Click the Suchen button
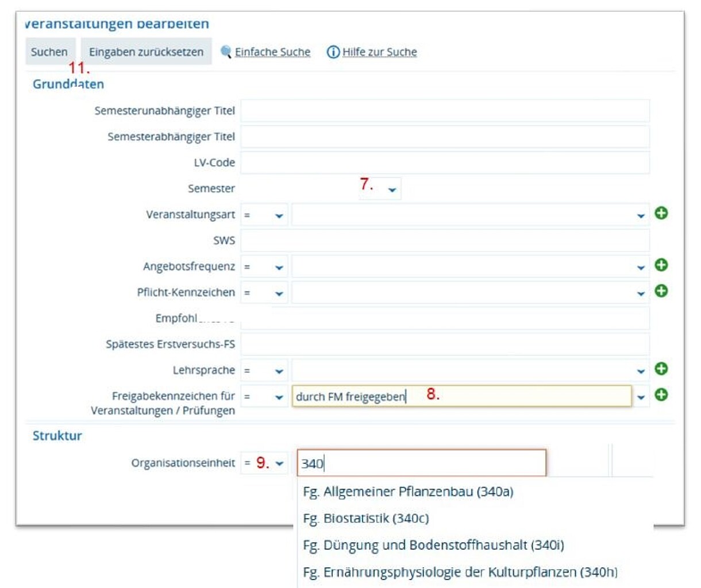Screen dimensions: 701x588 pos(49,52)
